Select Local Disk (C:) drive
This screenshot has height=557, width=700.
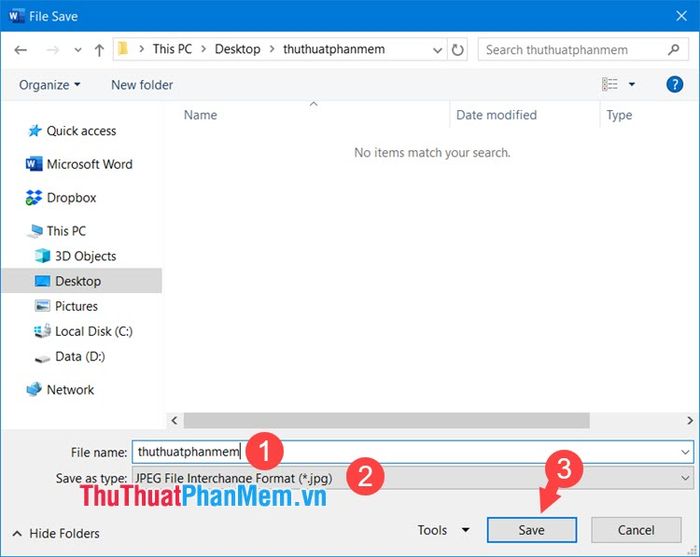pyautogui.click(x=93, y=331)
